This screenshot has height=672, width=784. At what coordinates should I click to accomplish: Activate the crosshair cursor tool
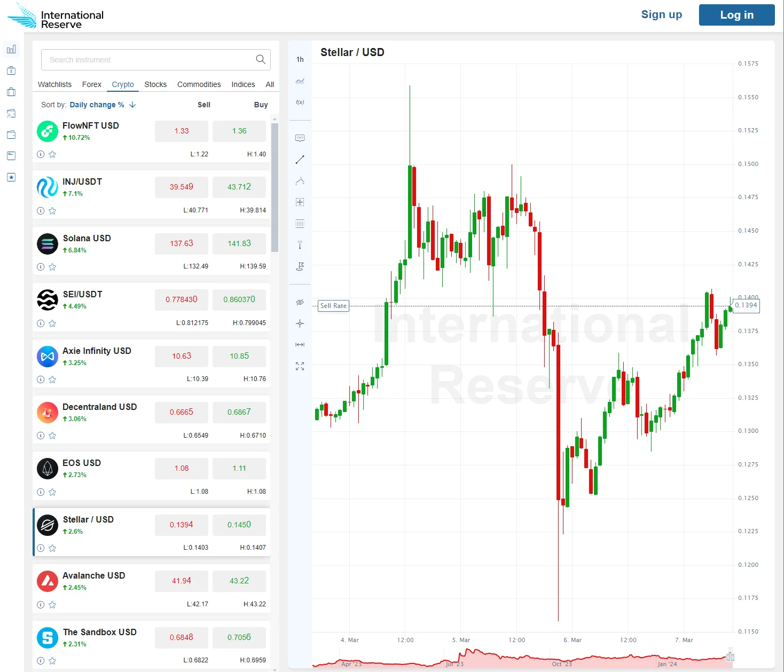pyautogui.click(x=300, y=323)
